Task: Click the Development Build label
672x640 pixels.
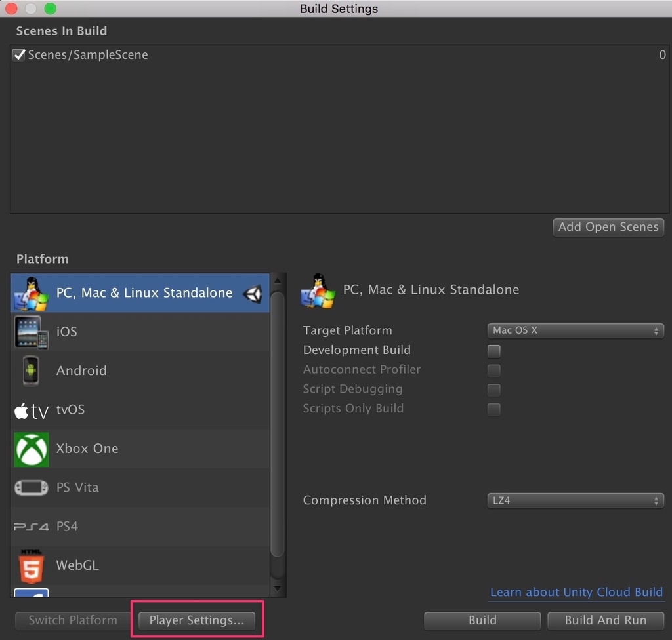Action: (x=357, y=350)
